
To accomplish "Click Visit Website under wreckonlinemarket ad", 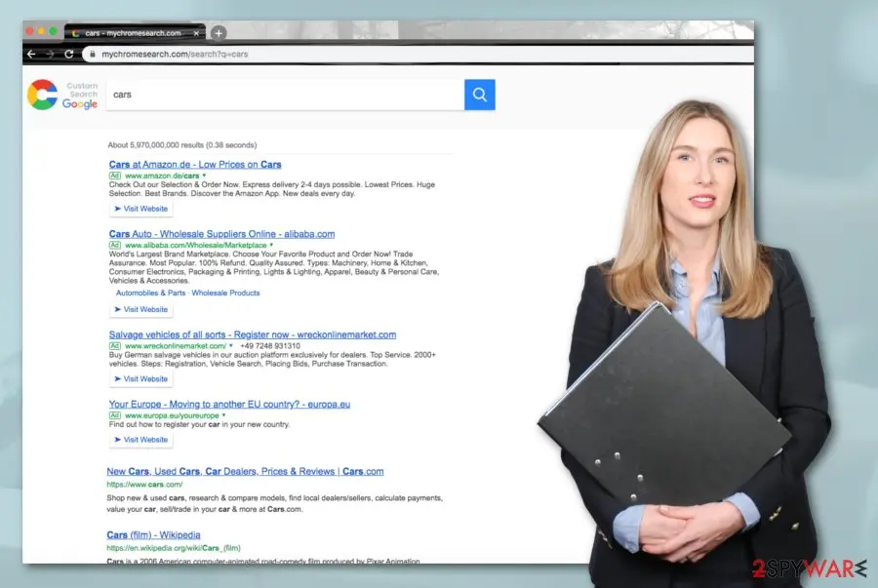I will [141, 378].
